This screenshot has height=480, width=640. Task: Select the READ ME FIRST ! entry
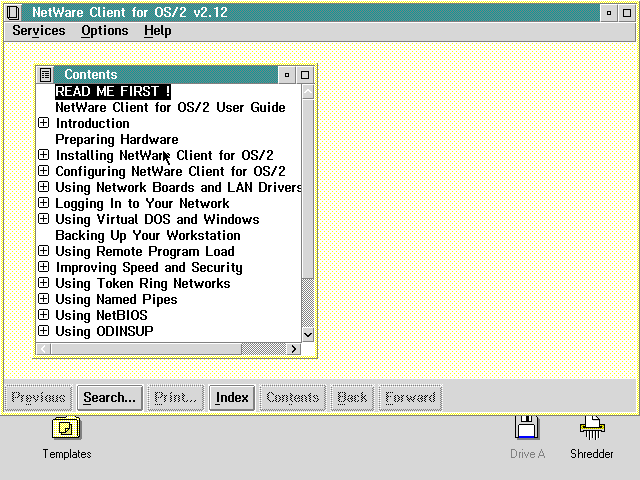pos(113,91)
